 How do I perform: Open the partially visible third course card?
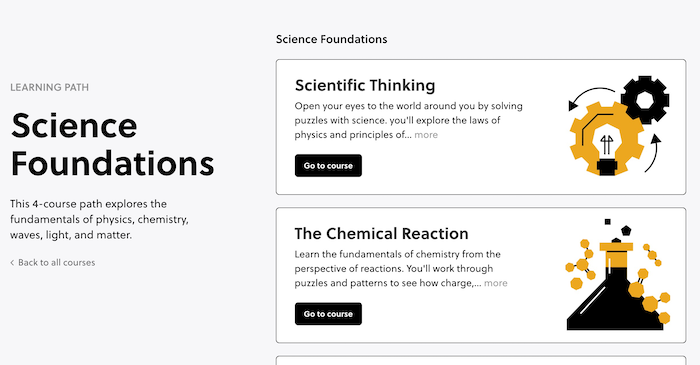tap(481, 360)
